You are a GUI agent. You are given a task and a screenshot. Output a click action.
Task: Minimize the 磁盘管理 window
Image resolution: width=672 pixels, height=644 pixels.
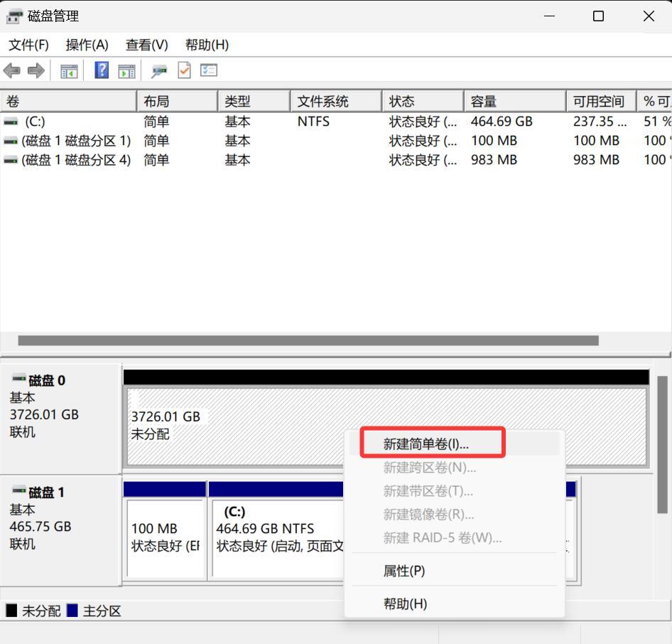tap(549, 16)
